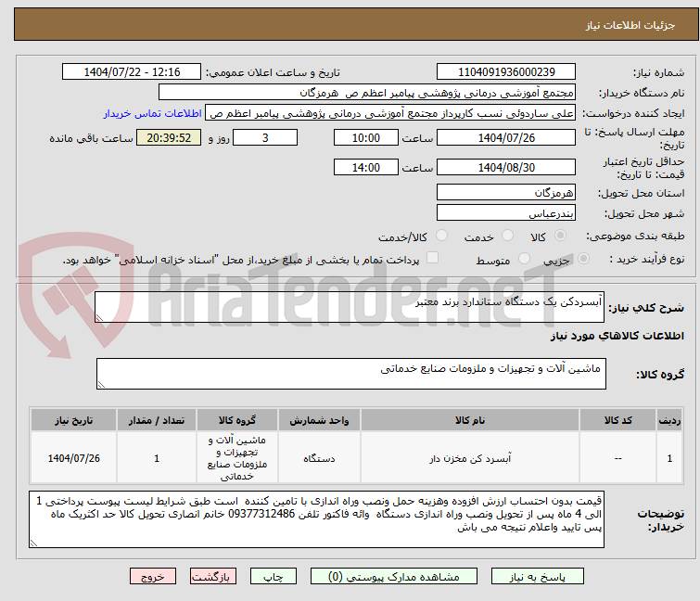Click the خروج exit button
Screen dimensions: 700x601
coord(153,577)
